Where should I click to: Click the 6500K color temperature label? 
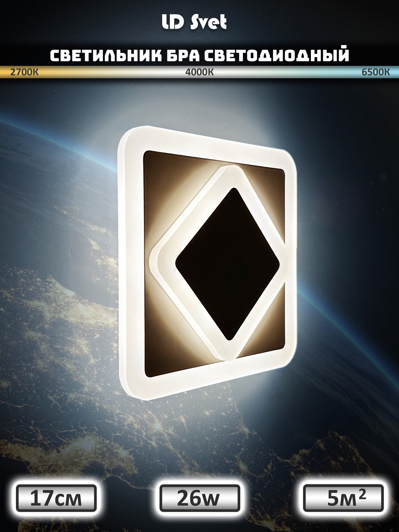point(376,72)
